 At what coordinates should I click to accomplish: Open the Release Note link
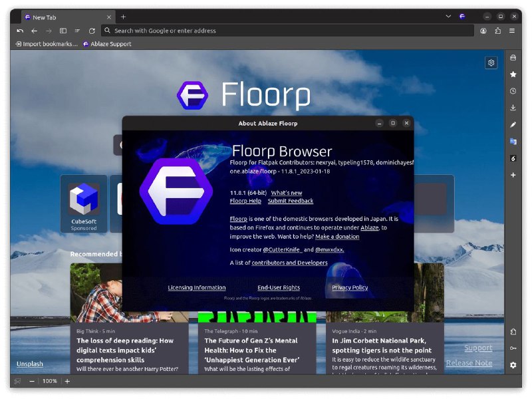click(x=469, y=363)
